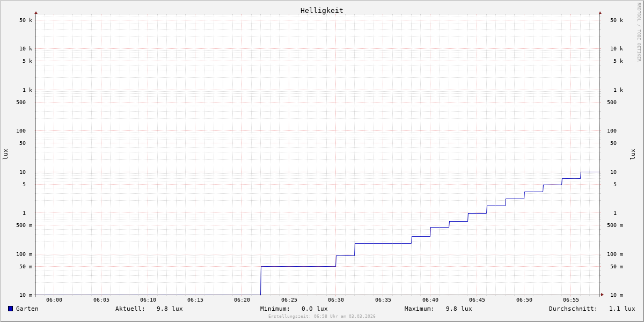The height and width of the screenshot is (322, 644).
Task: Click the red arrow atop the right axis
Action: point(600,12)
